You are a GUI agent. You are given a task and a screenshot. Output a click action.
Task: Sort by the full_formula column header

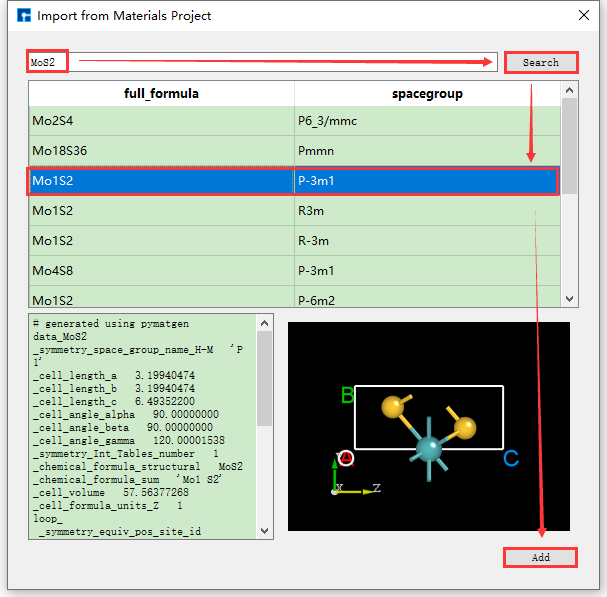[161, 94]
